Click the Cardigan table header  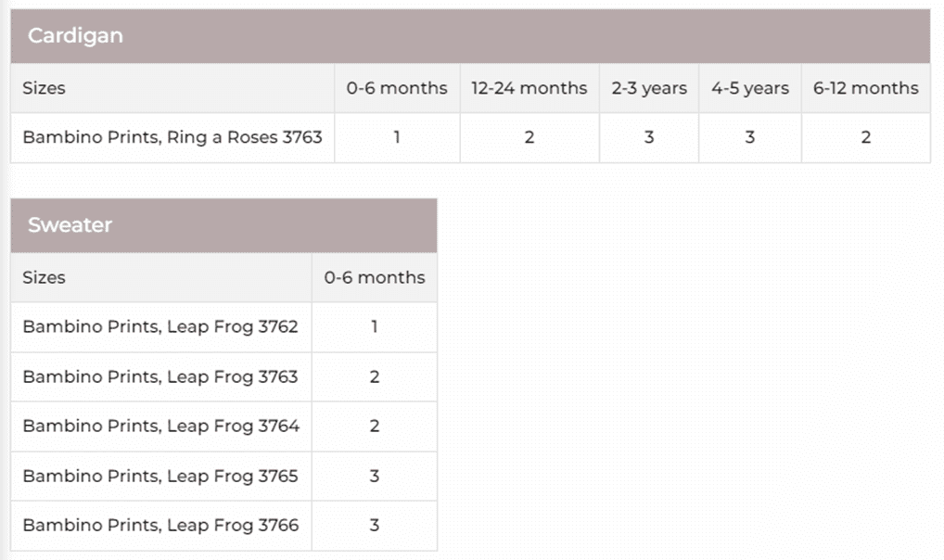pos(75,36)
